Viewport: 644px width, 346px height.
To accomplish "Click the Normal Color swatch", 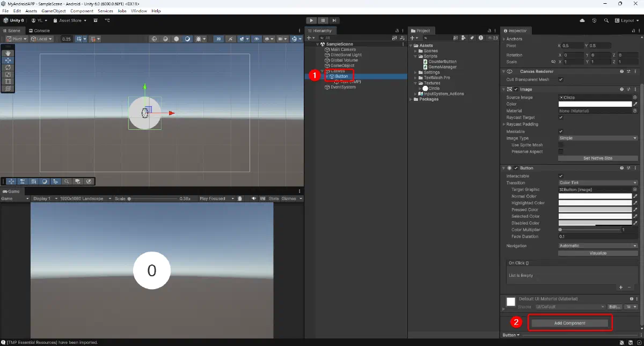I will tap(595, 196).
